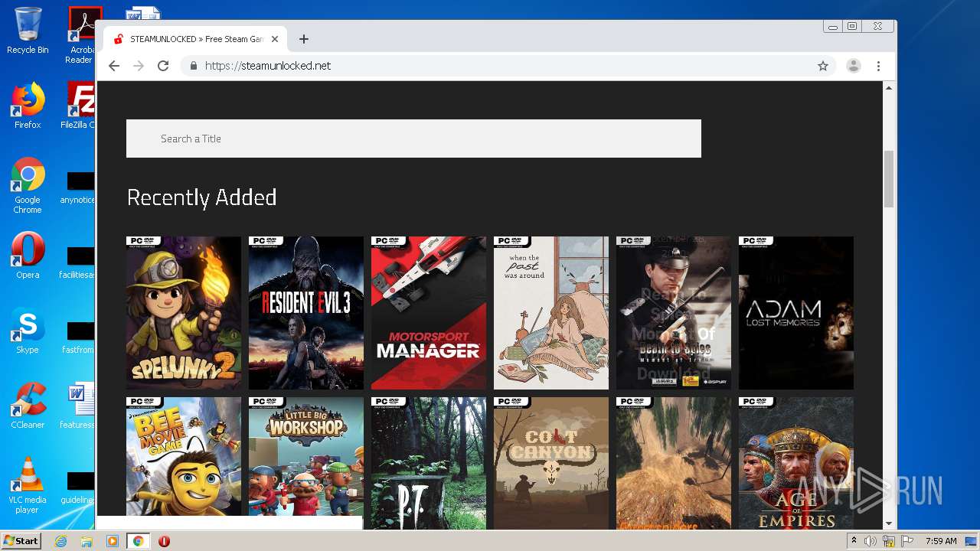Viewport: 980px width, 551px height.
Task: Open the Motorsport Manager game cover
Action: [x=429, y=313]
